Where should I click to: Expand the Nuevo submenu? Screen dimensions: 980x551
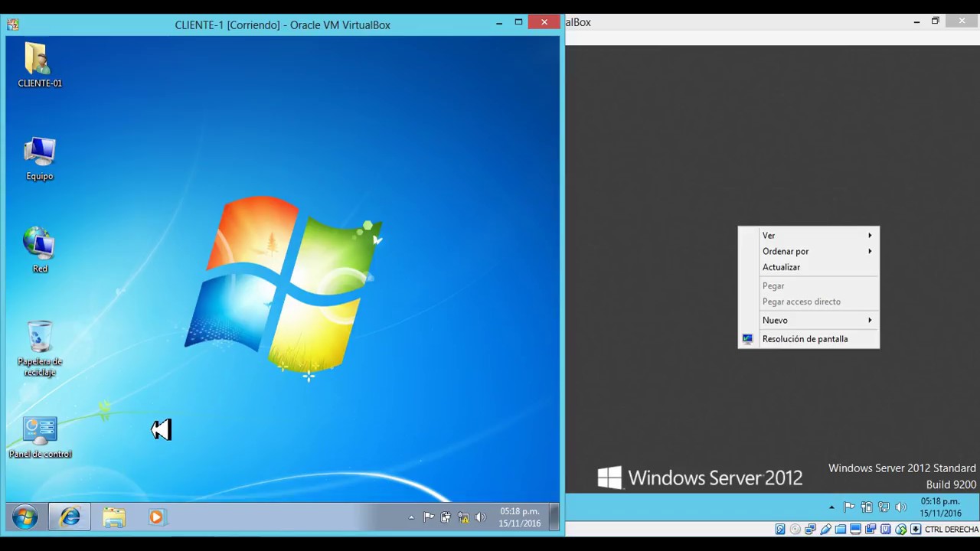tap(808, 320)
